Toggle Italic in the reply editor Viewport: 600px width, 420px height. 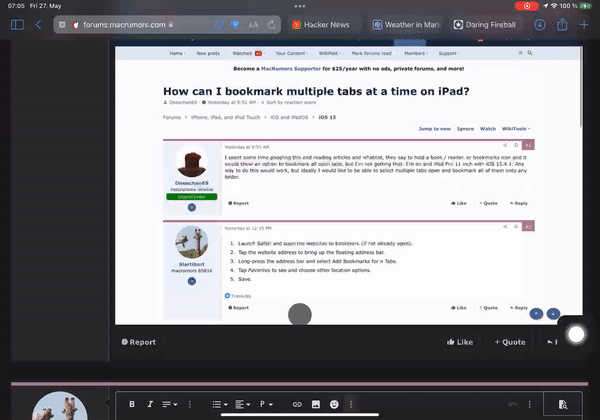click(150, 404)
